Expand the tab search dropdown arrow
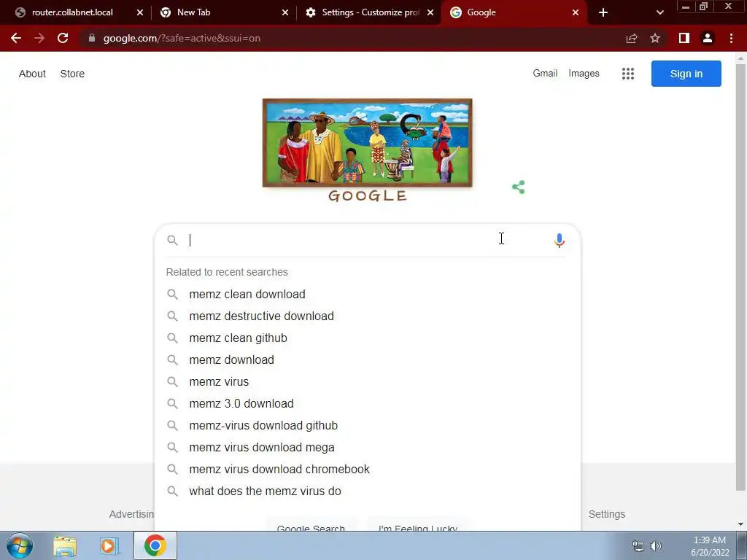This screenshot has height=560, width=747. (659, 12)
